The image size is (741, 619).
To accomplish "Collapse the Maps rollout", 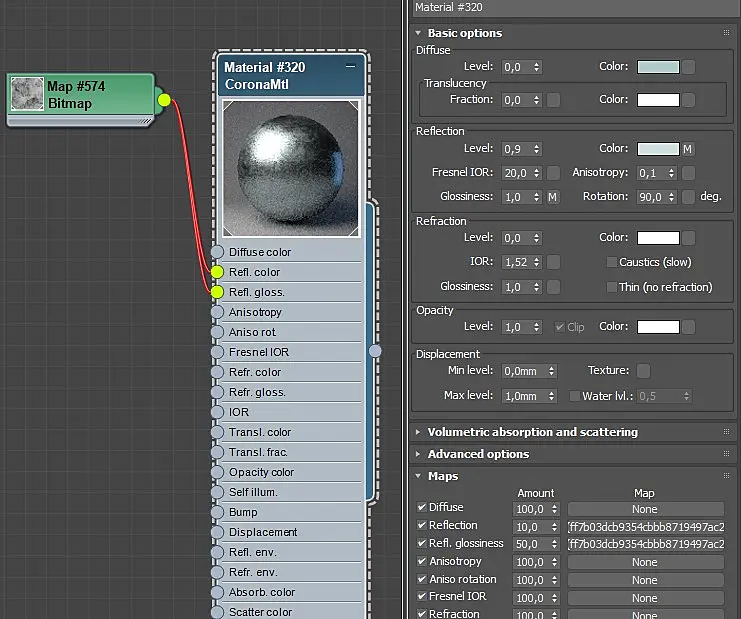I will 418,476.
